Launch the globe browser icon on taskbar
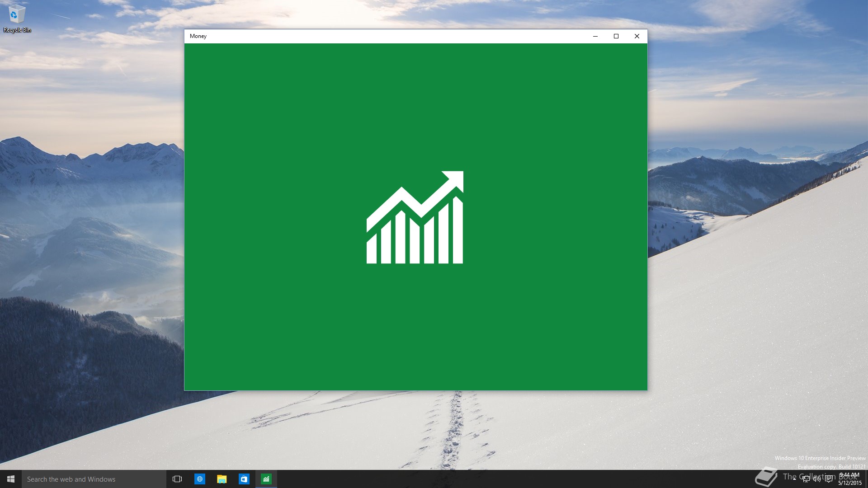 pos(199,479)
